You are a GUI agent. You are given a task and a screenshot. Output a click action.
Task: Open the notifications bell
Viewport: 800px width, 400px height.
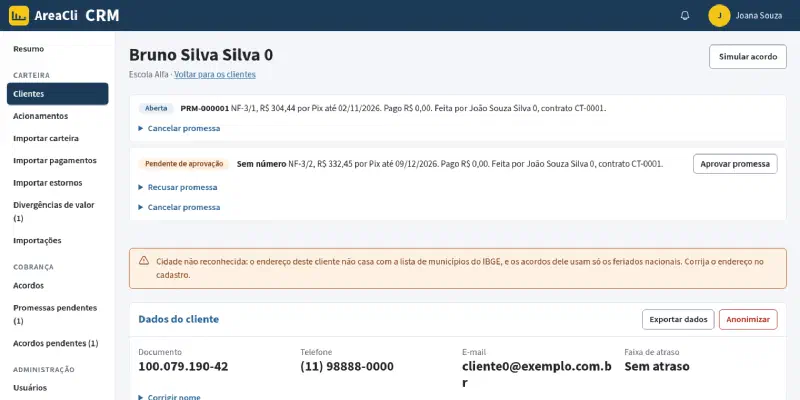[685, 15]
